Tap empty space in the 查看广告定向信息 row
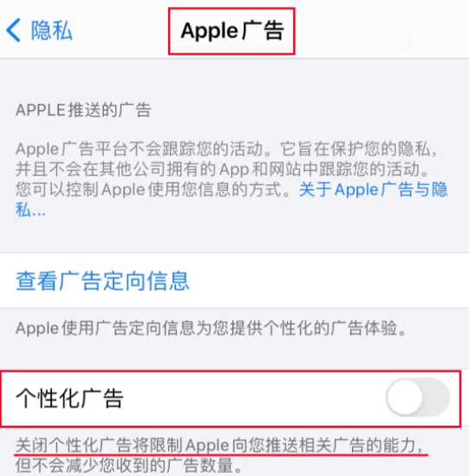The image size is (469, 476). click(x=328, y=281)
